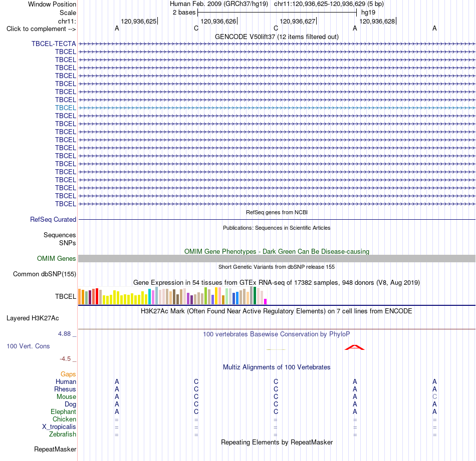Click the chr11: ruler label

(67, 21)
